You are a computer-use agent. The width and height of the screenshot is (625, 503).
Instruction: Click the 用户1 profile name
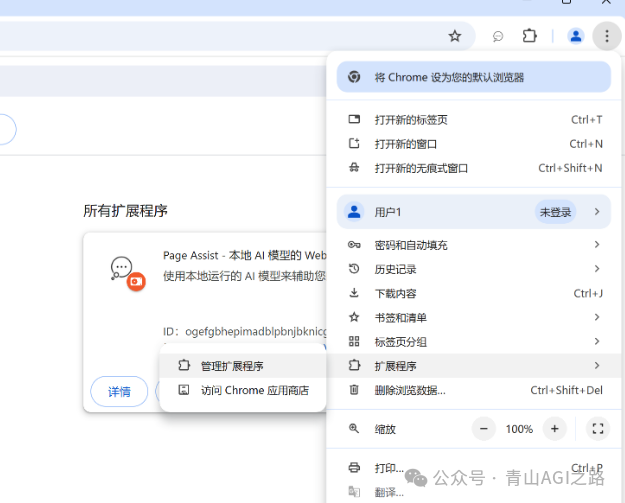[387, 212]
